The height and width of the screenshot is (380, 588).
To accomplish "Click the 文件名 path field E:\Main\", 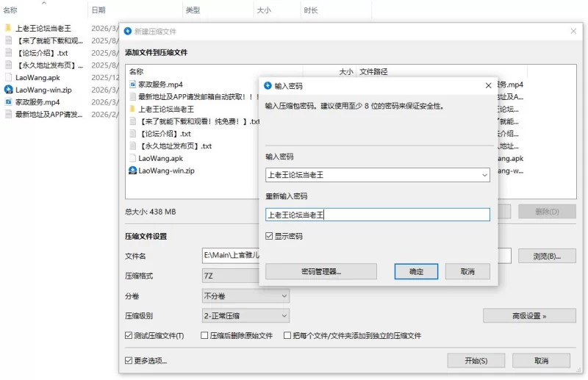I will pyautogui.click(x=231, y=256).
